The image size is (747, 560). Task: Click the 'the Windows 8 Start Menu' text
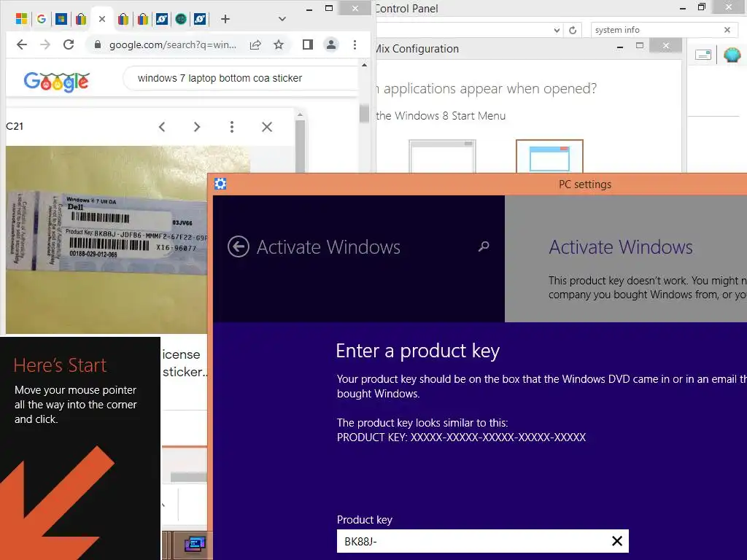441,116
